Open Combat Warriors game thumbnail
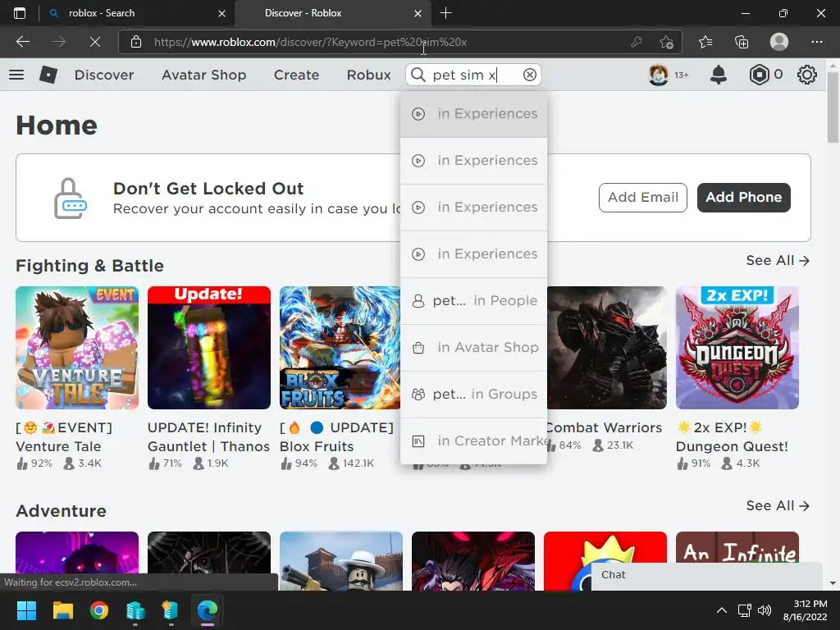 (x=607, y=348)
